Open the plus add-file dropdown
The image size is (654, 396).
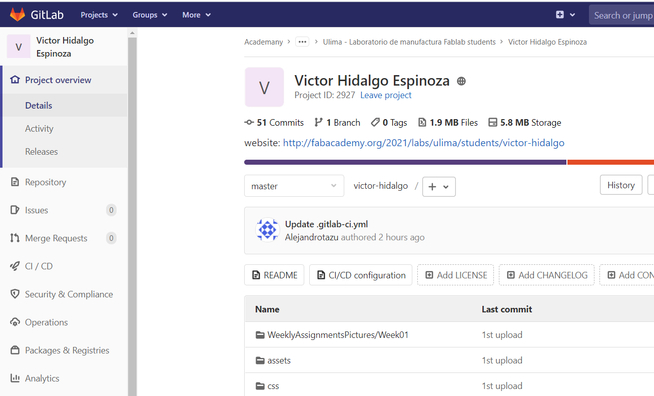[439, 187]
